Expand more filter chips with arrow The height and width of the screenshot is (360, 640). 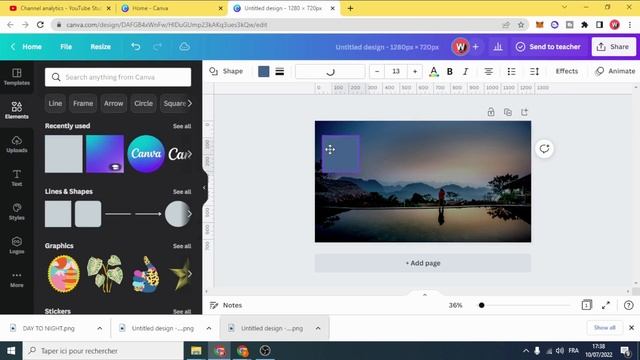(x=189, y=103)
